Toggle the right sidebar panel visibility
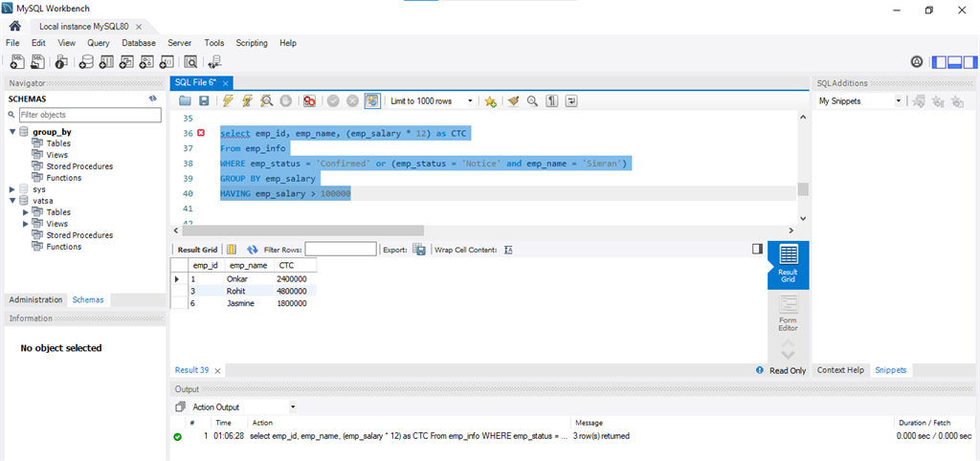This screenshot has width=980, height=461. [x=969, y=62]
